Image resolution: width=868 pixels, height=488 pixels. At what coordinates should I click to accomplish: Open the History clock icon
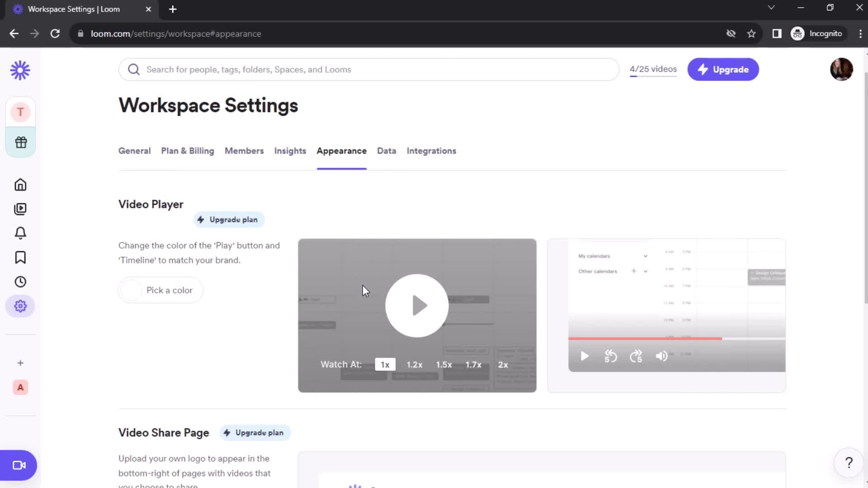(x=20, y=281)
